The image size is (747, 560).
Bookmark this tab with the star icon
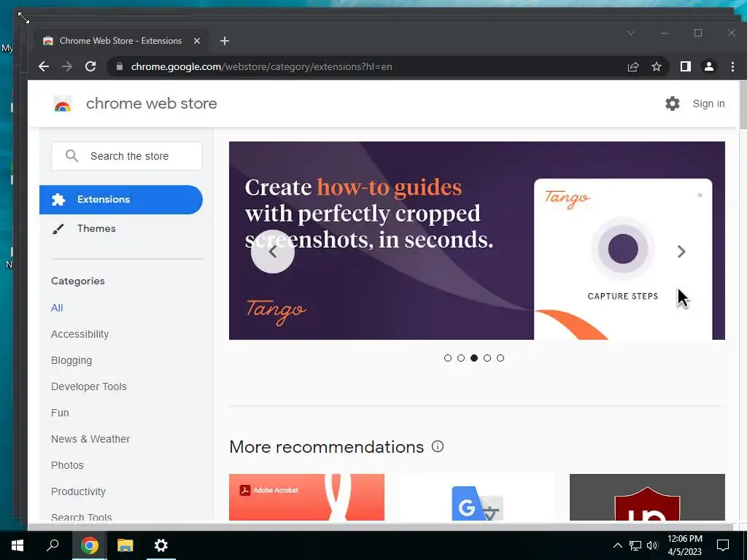(657, 66)
